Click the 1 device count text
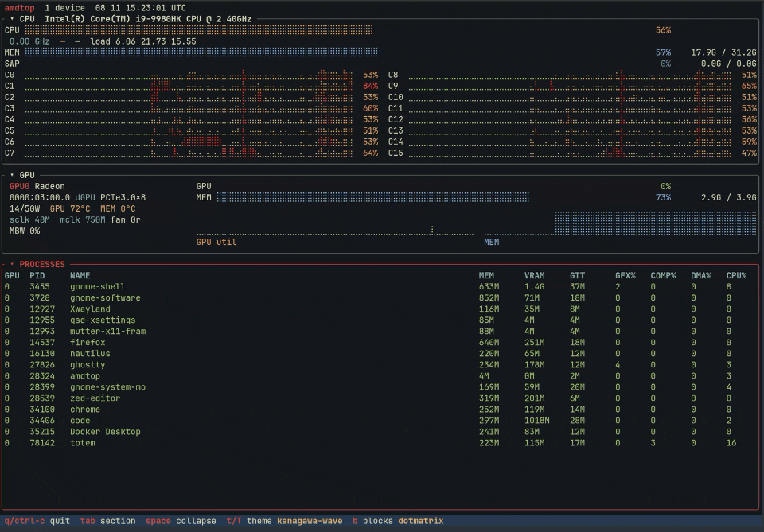Screen dimensions: 764x532 [x=64, y=8]
